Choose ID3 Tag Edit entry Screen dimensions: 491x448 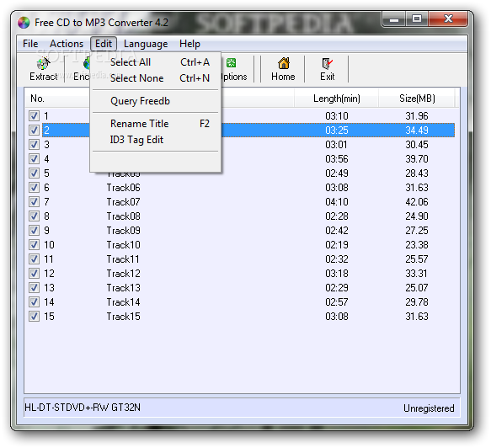click(156, 140)
